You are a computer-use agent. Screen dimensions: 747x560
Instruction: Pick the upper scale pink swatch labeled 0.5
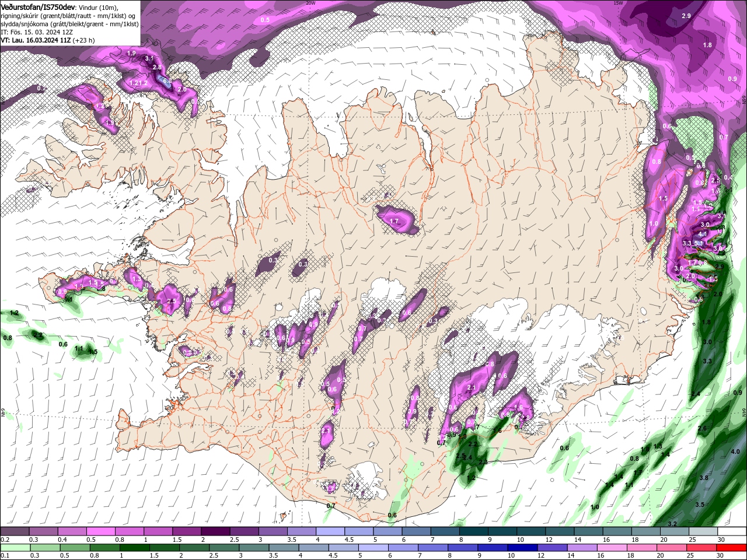[x=100, y=531]
